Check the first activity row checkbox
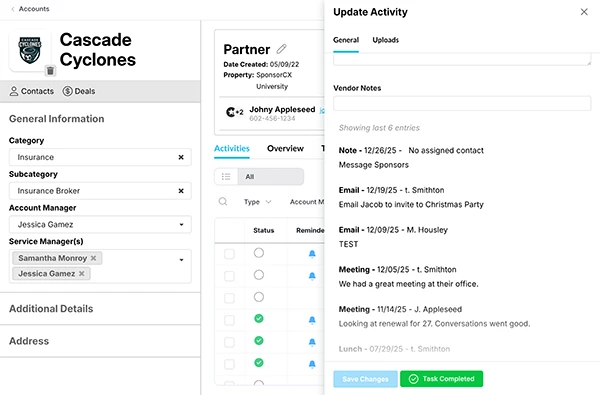 point(229,254)
